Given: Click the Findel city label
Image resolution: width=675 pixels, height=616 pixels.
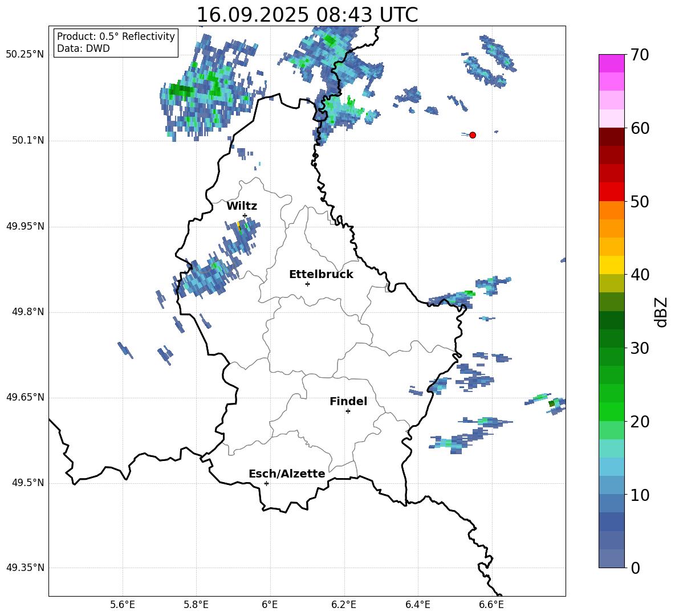Looking at the screenshot, I should [x=348, y=401].
